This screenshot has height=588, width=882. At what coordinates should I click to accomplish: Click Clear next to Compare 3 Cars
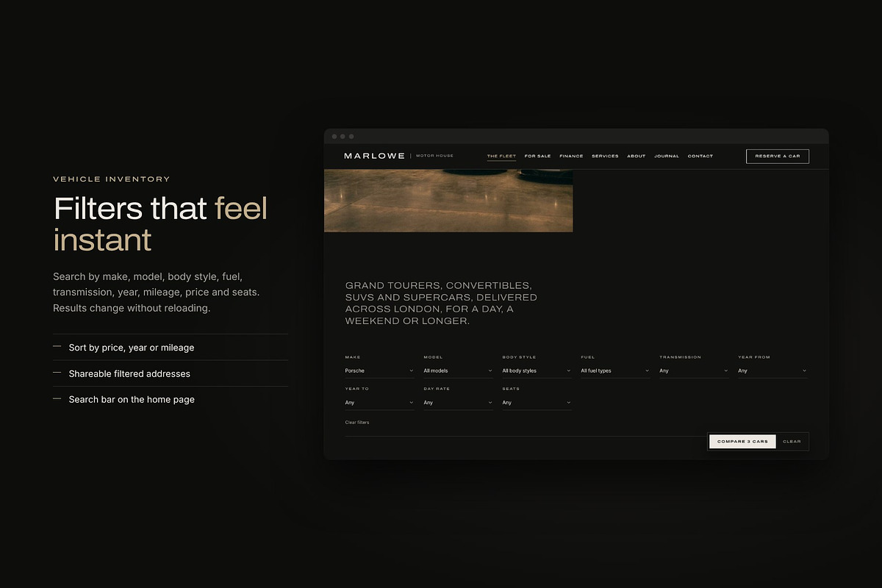tap(792, 442)
